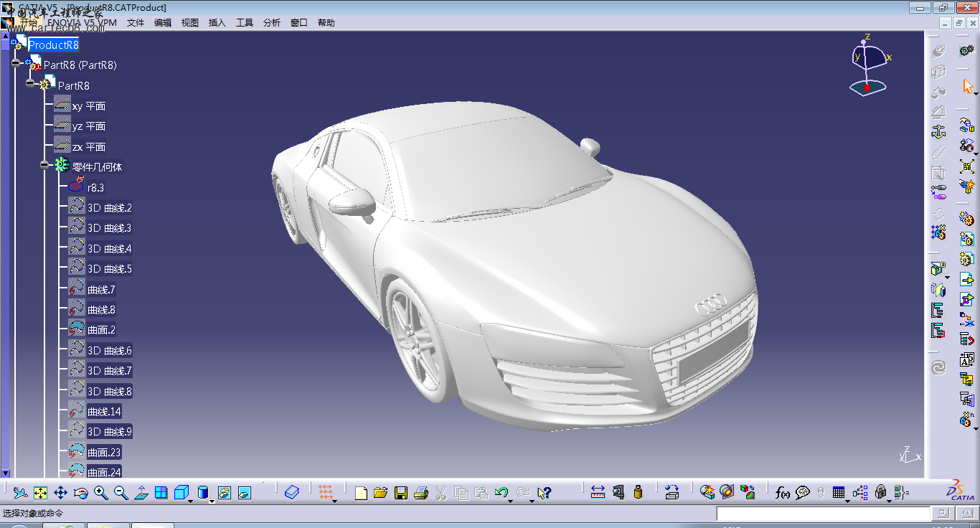Open the 工具 menu
The image size is (980, 528).
[x=245, y=23]
